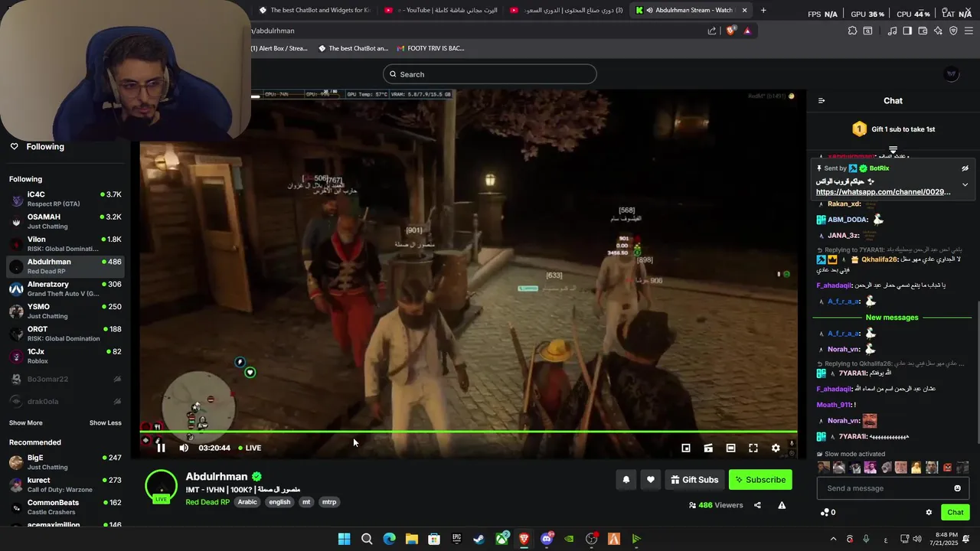Send message with green Chat button
980x551 pixels.
pos(955,513)
